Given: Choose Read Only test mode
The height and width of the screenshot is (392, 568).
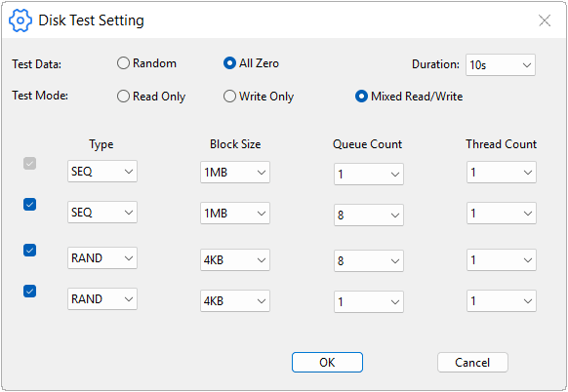Looking at the screenshot, I should 151,97.
